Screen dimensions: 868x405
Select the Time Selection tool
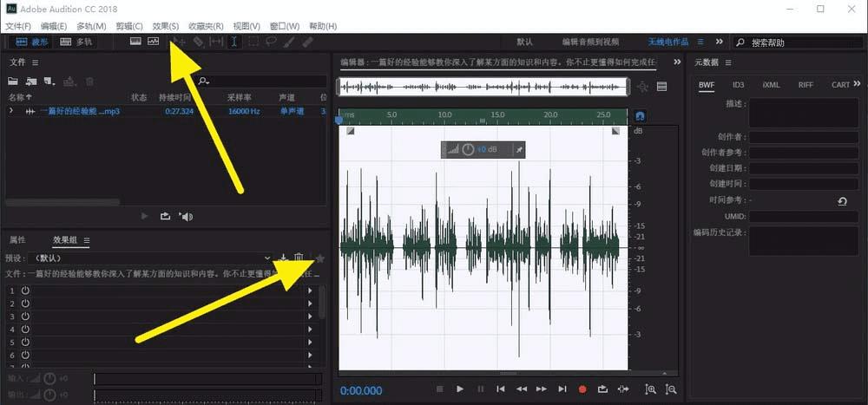click(x=234, y=42)
